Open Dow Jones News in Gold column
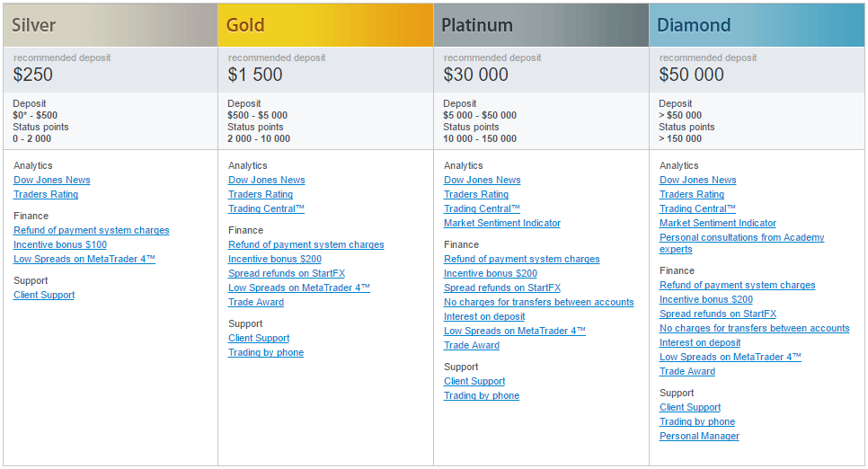 [x=266, y=180]
